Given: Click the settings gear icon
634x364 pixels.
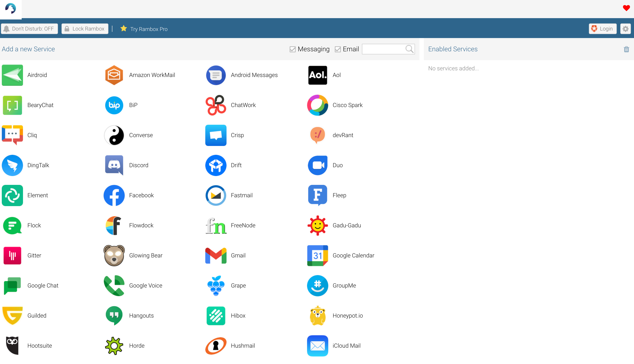Looking at the screenshot, I should click(x=626, y=29).
